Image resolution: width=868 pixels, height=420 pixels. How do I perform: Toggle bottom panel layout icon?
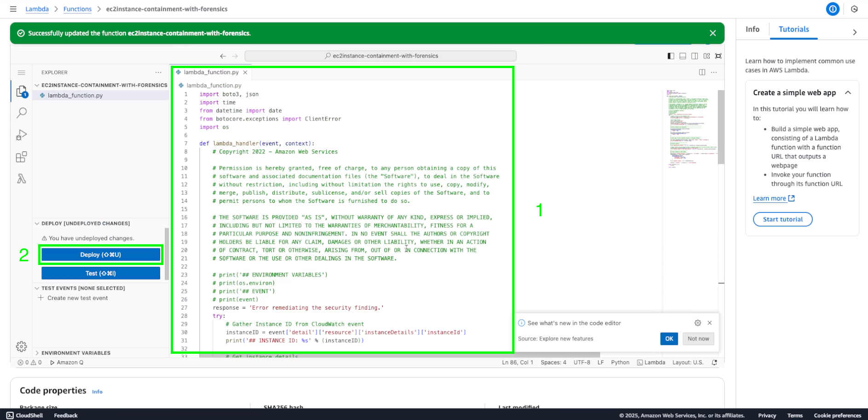click(x=683, y=56)
